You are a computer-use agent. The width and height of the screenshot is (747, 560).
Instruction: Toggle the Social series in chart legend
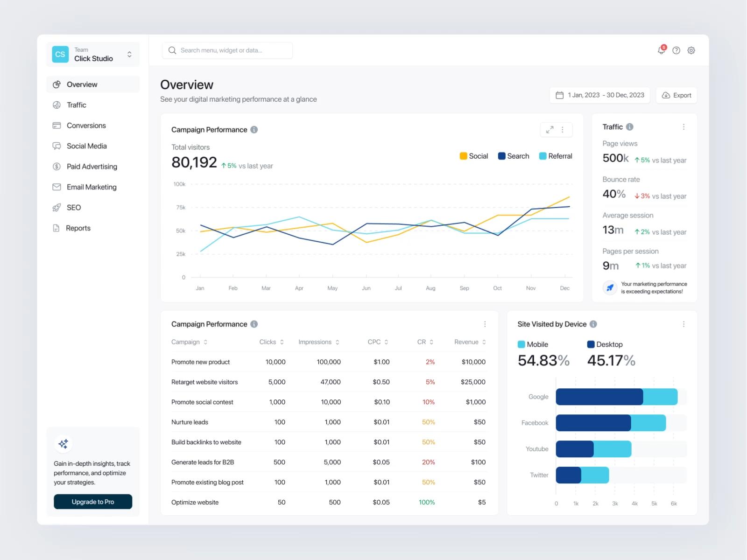coord(474,156)
